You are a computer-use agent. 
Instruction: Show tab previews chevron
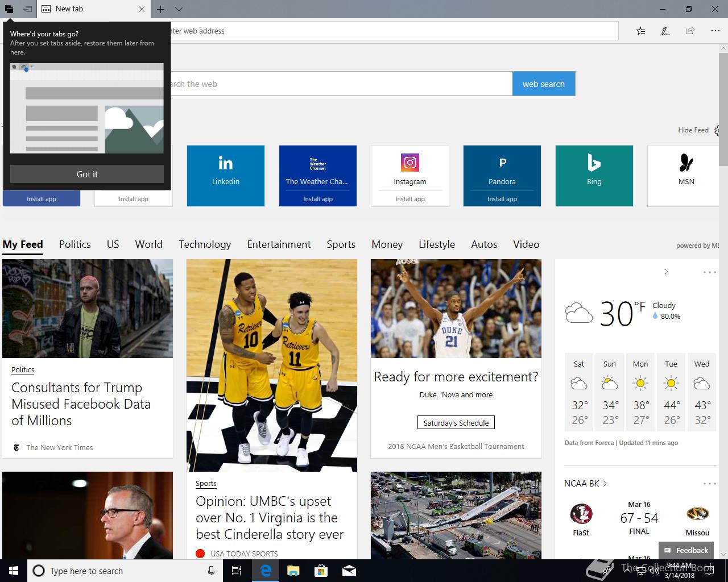pos(179,9)
